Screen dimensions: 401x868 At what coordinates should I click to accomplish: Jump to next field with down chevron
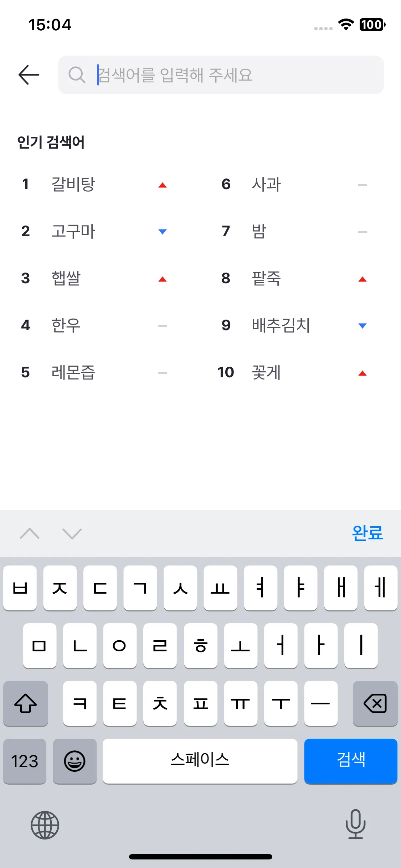pyautogui.click(x=72, y=533)
